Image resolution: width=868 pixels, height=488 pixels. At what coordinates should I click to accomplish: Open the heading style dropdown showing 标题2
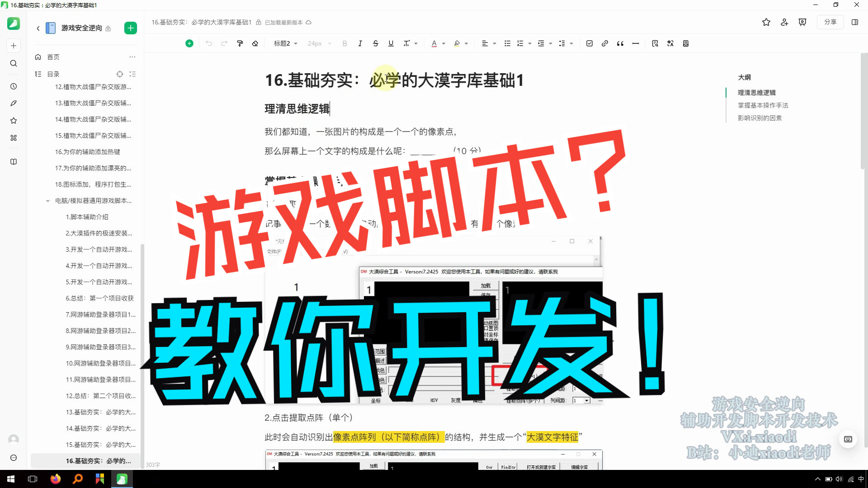286,43
